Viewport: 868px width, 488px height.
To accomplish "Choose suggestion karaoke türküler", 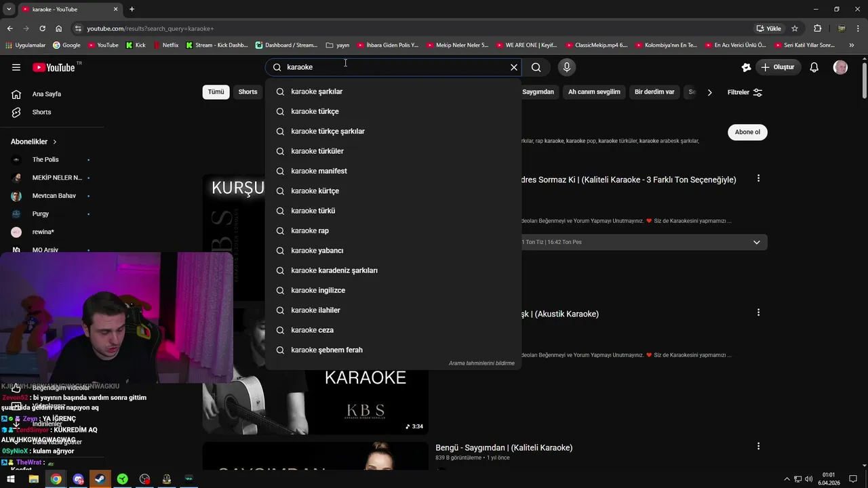I will click(393, 151).
